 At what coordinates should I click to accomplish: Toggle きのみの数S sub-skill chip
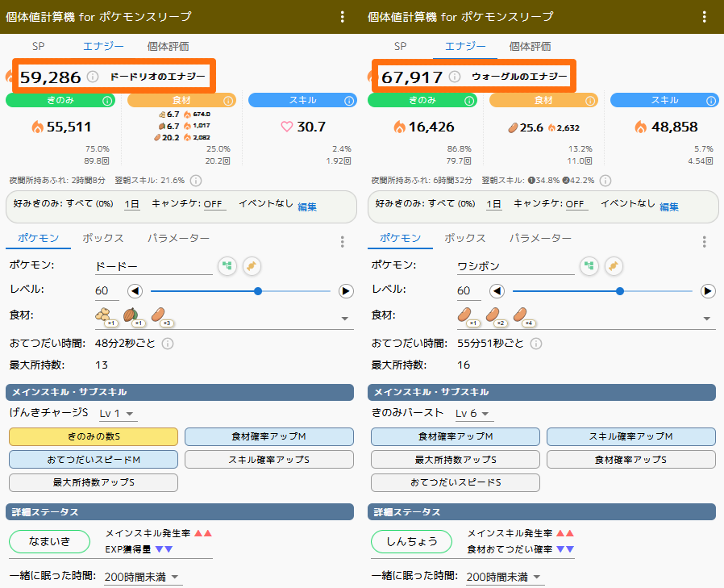click(94, 436)
